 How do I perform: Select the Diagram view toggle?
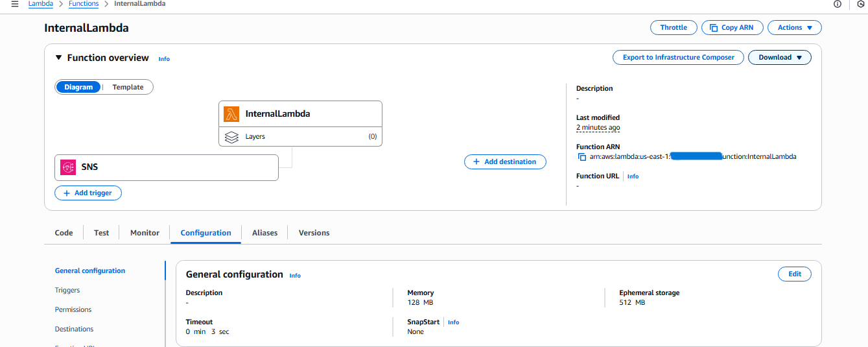coord(78,87)
